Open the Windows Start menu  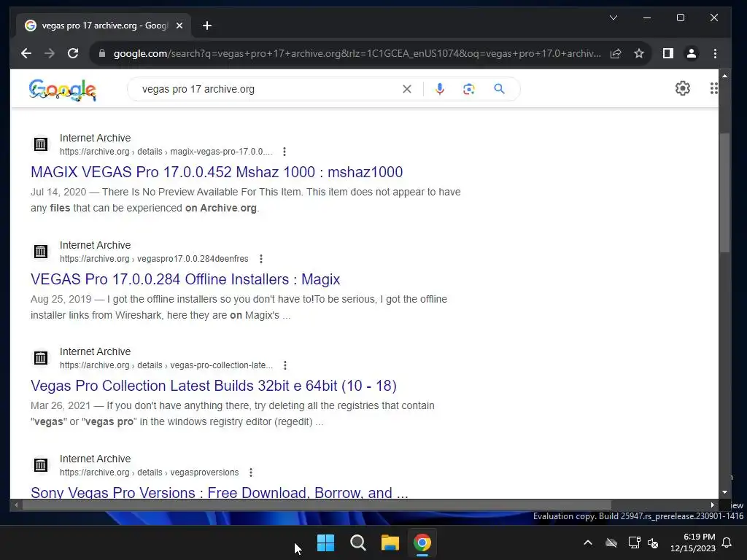326,542
